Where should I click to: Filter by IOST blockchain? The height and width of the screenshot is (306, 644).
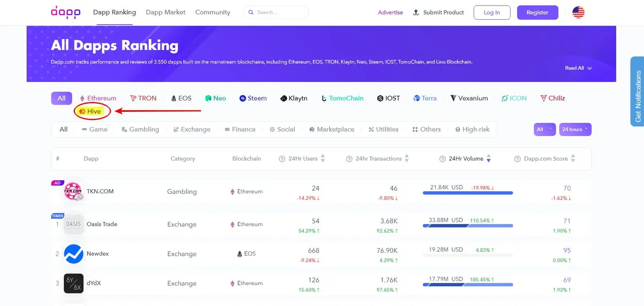click(x=388, y=98)
